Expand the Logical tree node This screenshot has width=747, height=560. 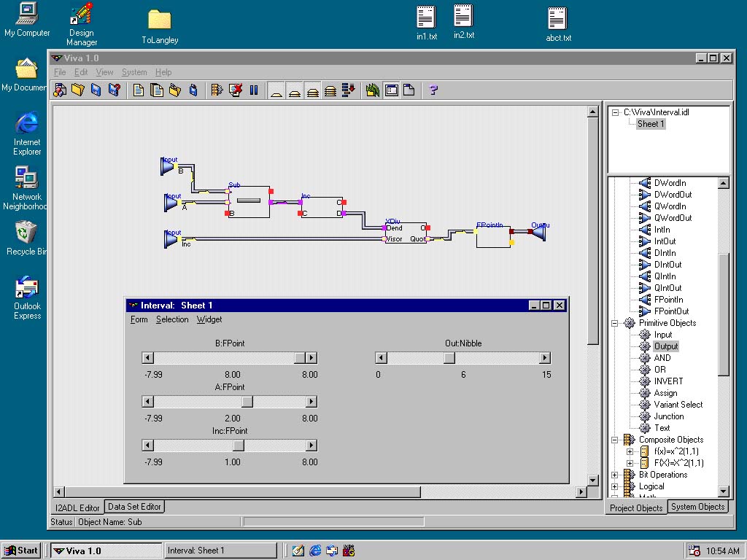[x=615, y=486]
